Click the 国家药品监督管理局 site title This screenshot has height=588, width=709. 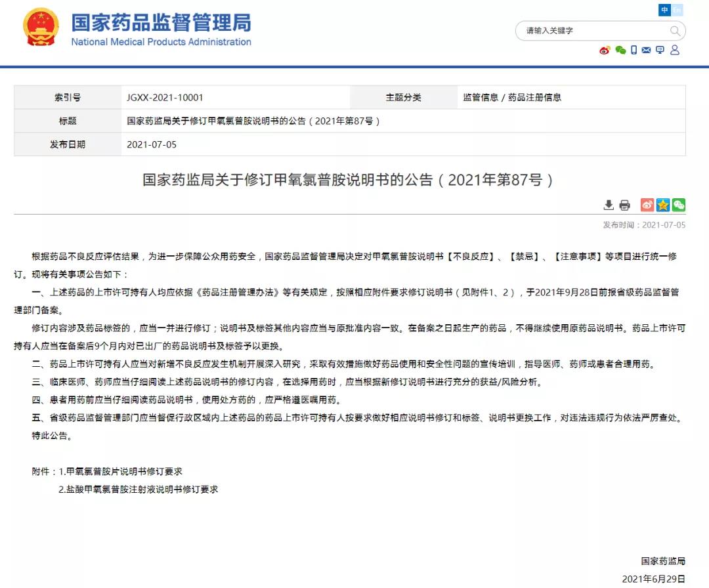pyautogui.click(x=161, y=22)
